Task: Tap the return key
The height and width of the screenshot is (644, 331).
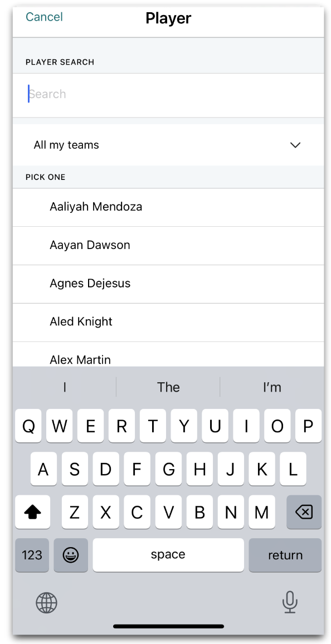Action: (x=285, y=555)
